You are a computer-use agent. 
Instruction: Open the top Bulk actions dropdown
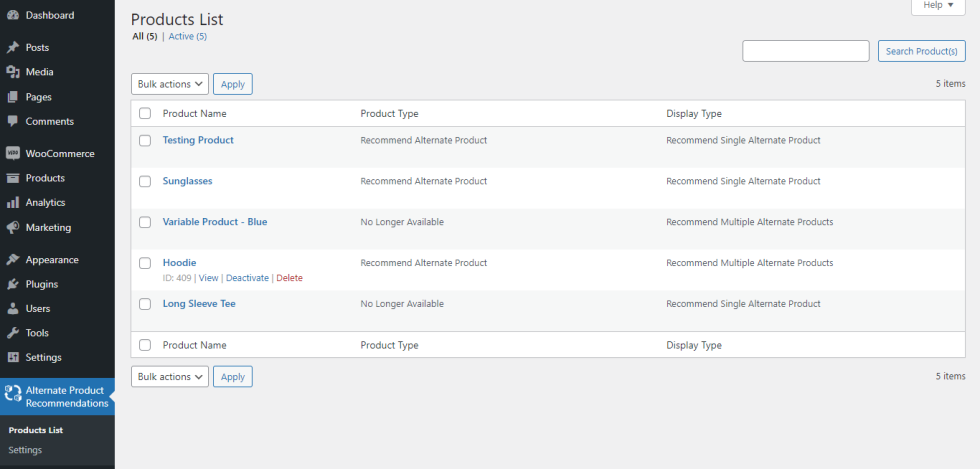[169, 84]
